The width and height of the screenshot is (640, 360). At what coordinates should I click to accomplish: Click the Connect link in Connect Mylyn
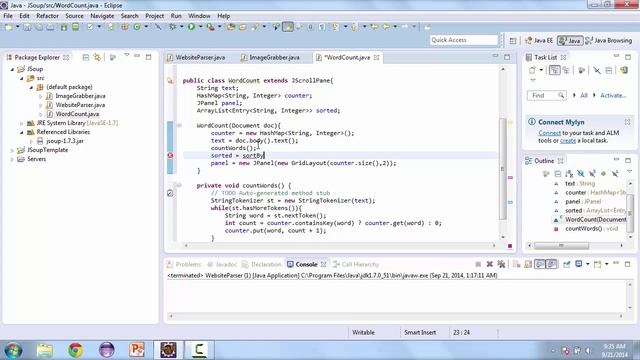tap(549, 133)
